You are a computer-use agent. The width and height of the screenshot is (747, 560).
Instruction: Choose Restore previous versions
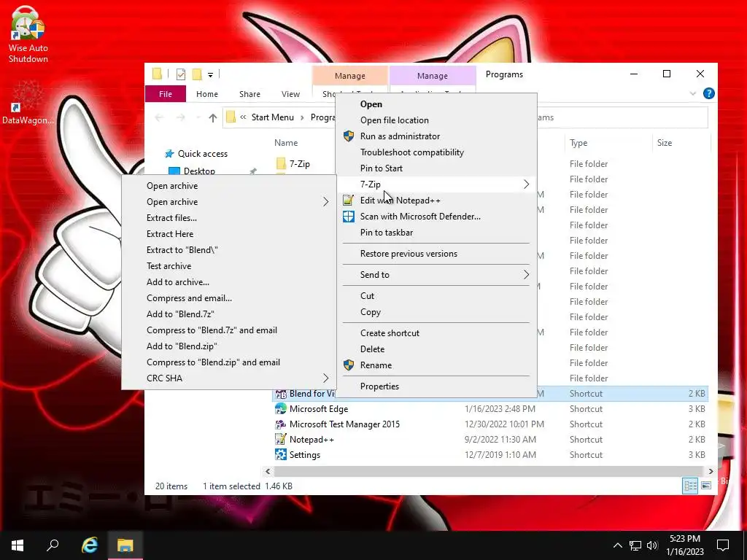[437, 254]
